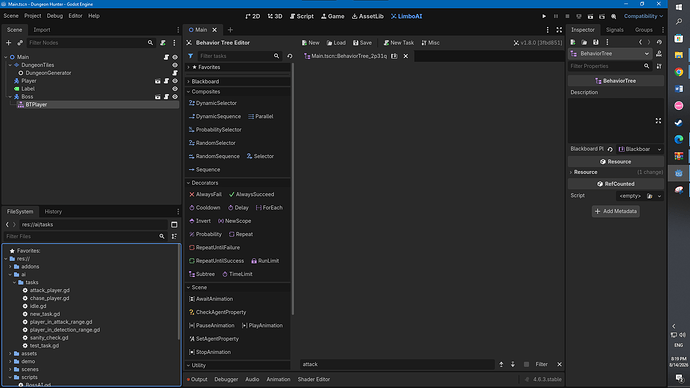
Task: Refresh the behavior tree task list
Action: 290,56
